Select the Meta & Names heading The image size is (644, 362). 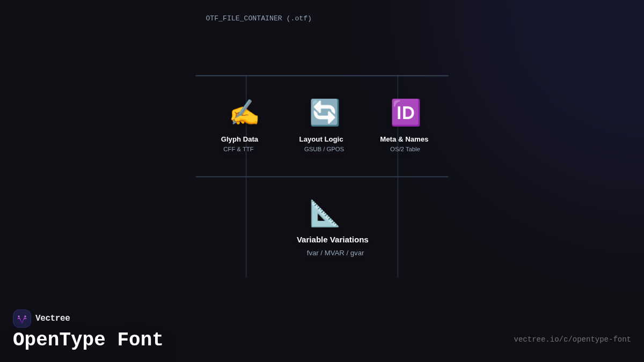point(404,139)
